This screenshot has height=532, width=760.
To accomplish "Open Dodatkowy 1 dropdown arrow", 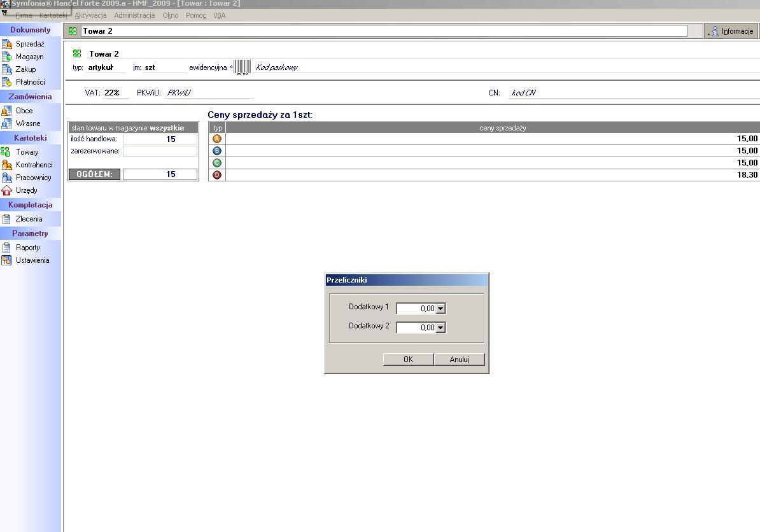I will (440, 309).
